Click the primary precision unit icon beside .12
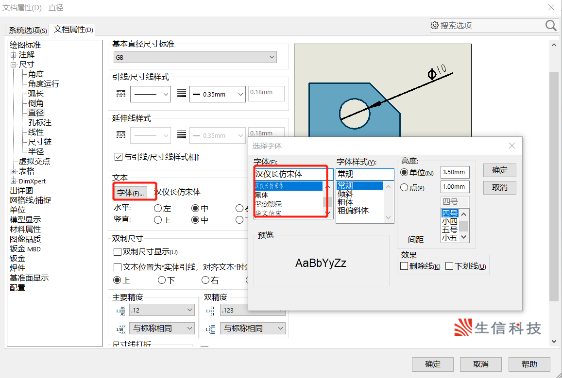 (x=121, y=311)
